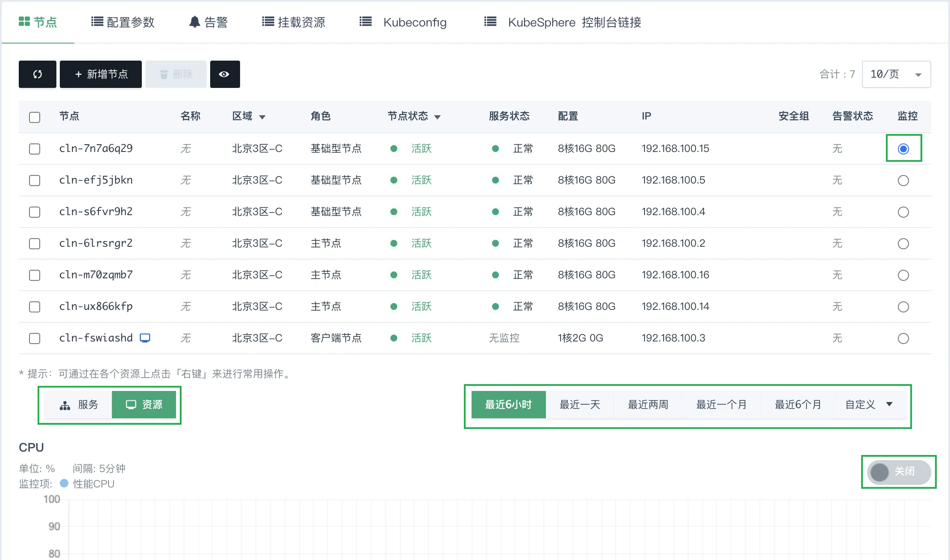This screenshot has height=560, width=950.
Task: Switch to the 告警 tab
Action: click(208, 22)
